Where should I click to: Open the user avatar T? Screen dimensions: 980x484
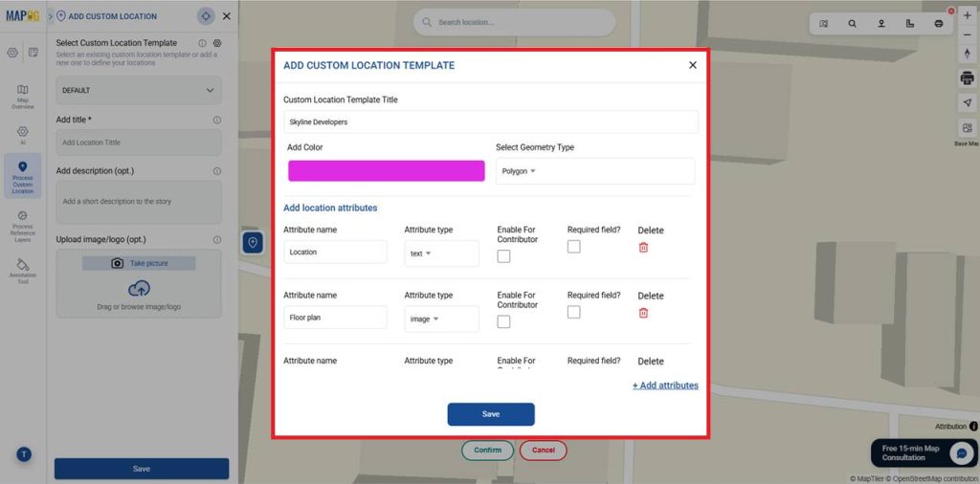tap(24, 454)
